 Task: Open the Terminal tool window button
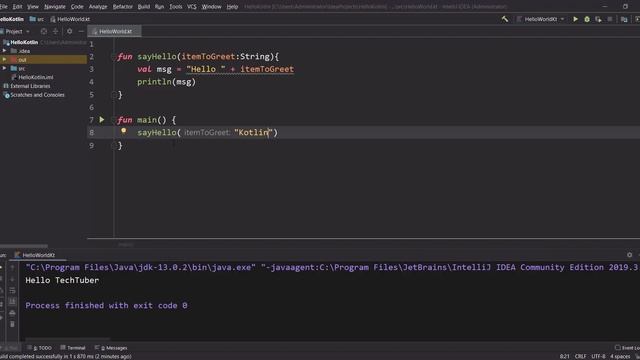pos(73,348)
